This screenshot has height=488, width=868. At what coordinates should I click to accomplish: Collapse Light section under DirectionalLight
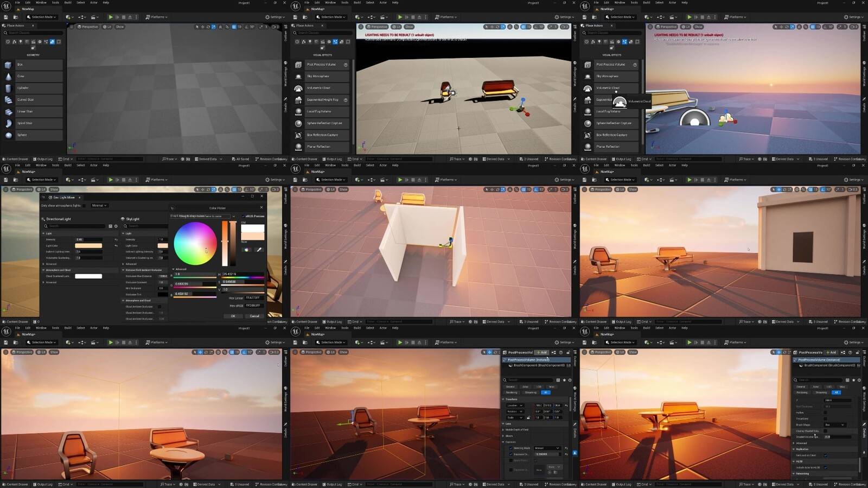43,233
